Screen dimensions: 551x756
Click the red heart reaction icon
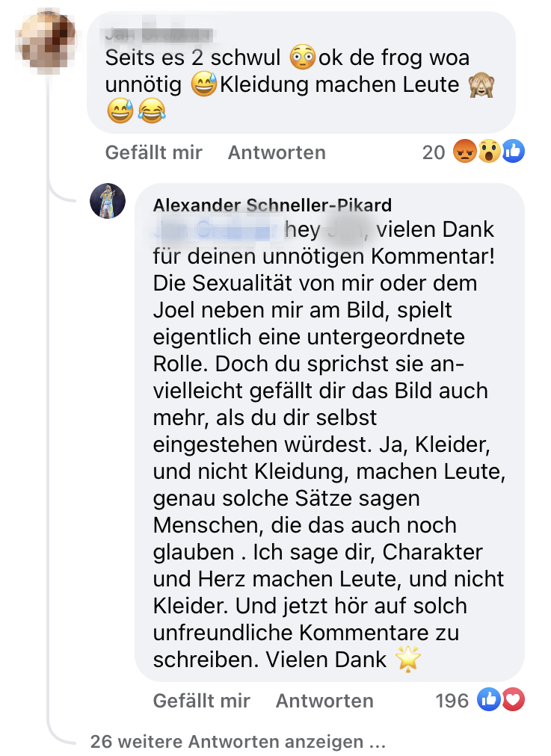click(x=513, y=700)
